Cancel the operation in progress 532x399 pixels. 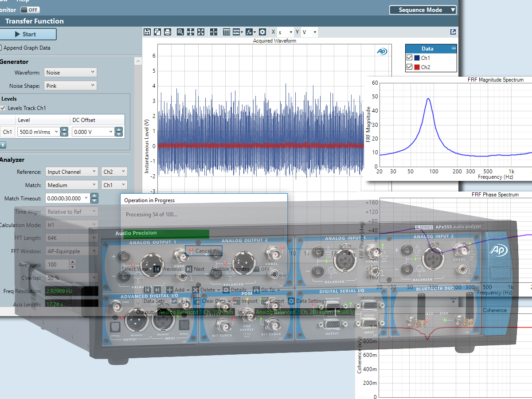[203, 250]
